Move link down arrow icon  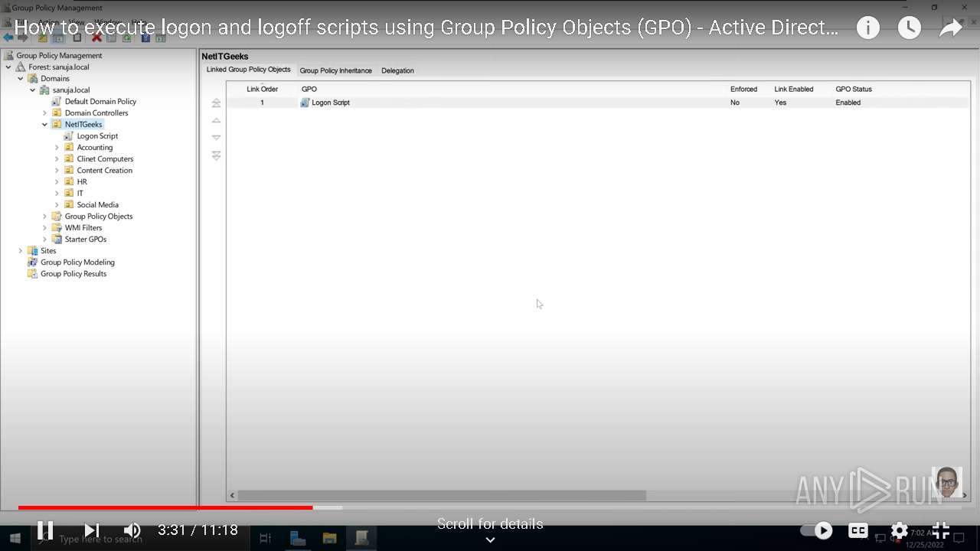[x=216, y=138]
